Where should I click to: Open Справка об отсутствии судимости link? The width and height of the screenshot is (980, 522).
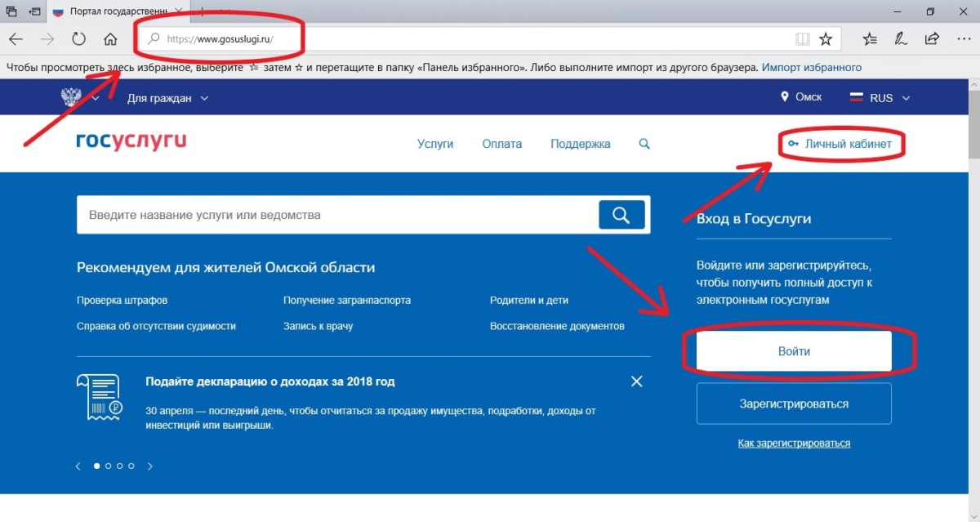click(156, 326)
